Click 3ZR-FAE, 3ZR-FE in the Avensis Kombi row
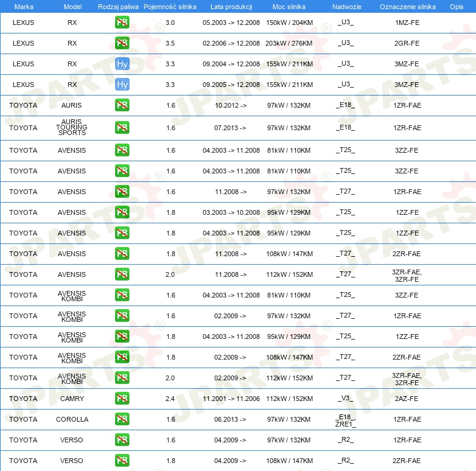This screenshot has width=476, height=471. (x=407, y=379)
